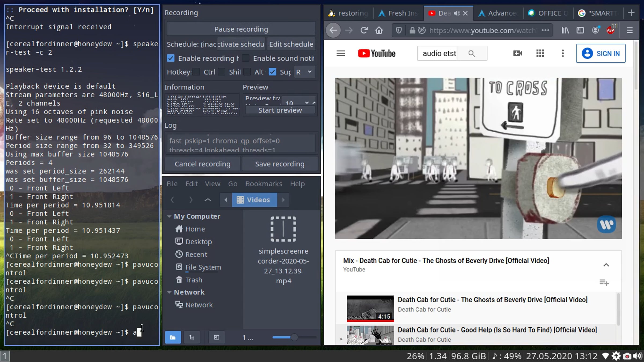Switch to the Fresh Install browser tab
Screen dimensions: 644x362
point(398,13)
